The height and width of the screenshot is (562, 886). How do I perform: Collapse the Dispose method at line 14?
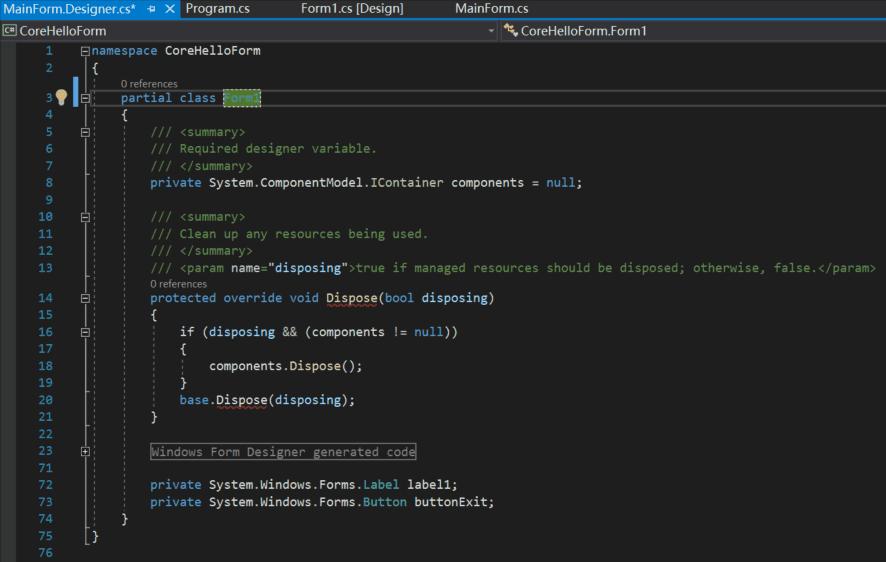point(85,298)
